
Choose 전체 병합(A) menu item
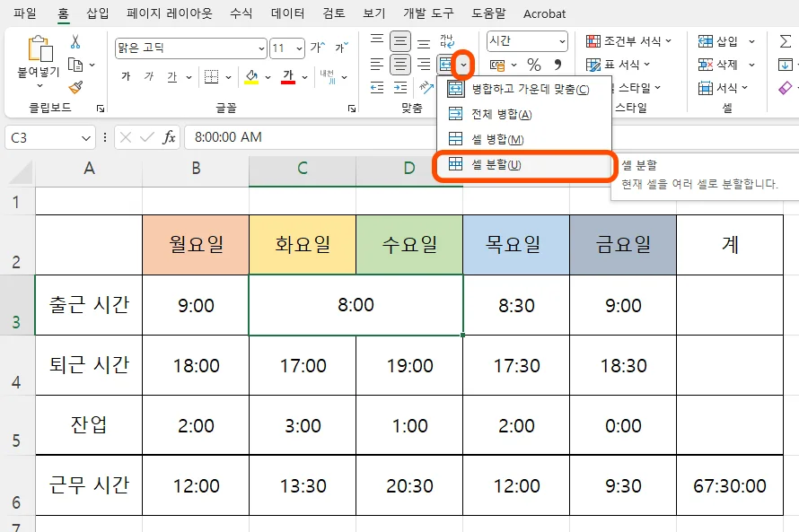(523, 114)
